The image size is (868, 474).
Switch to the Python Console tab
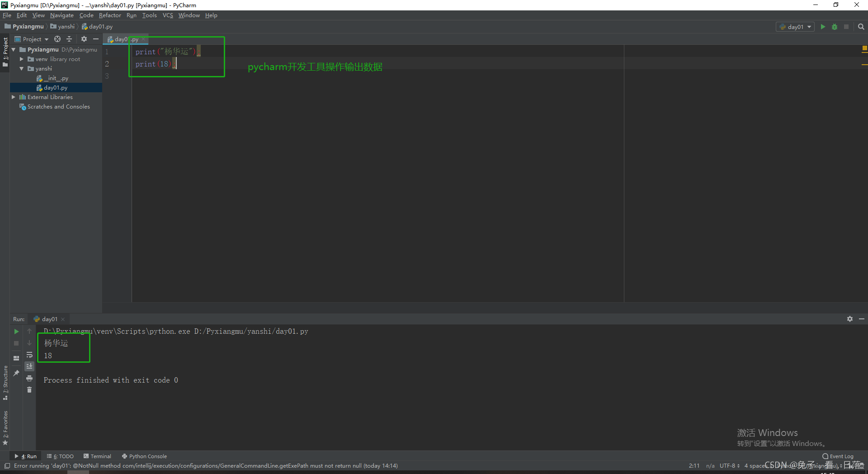pos(144,456)
